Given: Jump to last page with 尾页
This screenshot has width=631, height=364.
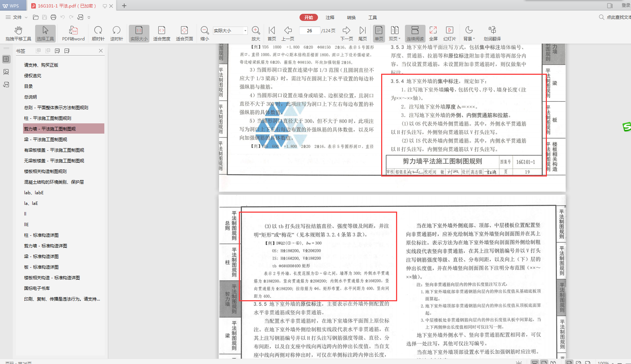Looking at the screenshot, I should tap(363, 34).
